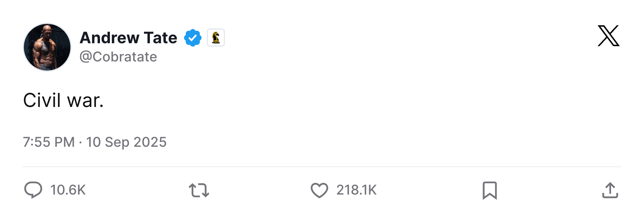Click the year "2025" in the date

click(x=150, y=142)
